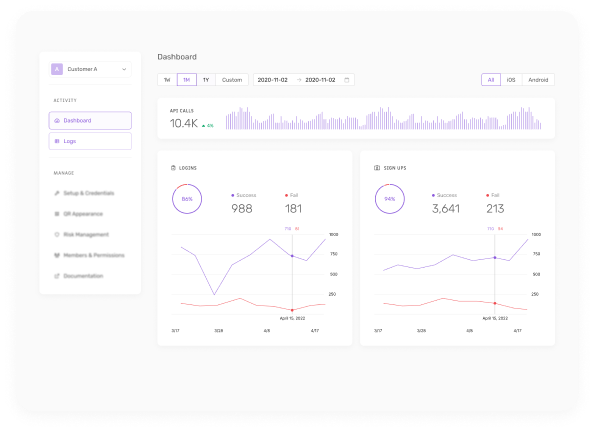The height and width of the screenshot is (432, 595).
Task: Click the Documentation external link icon
Action: tap(57, 276)
